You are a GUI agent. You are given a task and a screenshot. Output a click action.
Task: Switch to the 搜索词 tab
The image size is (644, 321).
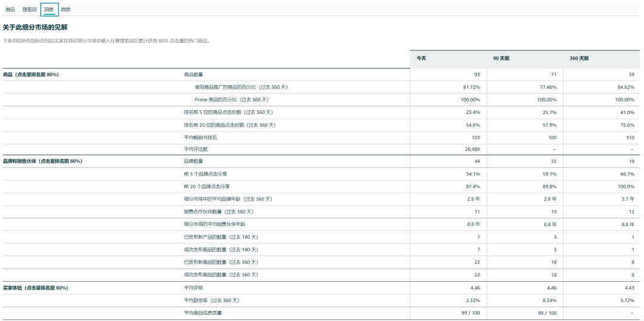pos(30,10)
